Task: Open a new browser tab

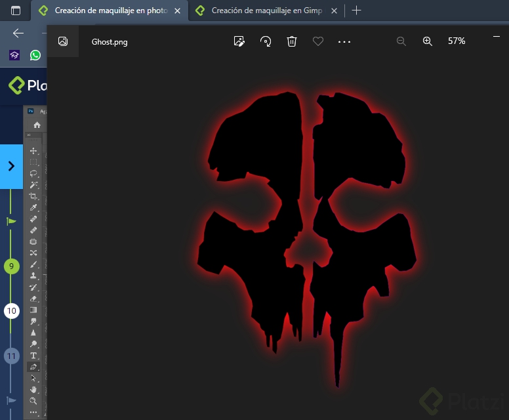Action: pos(356,10)
